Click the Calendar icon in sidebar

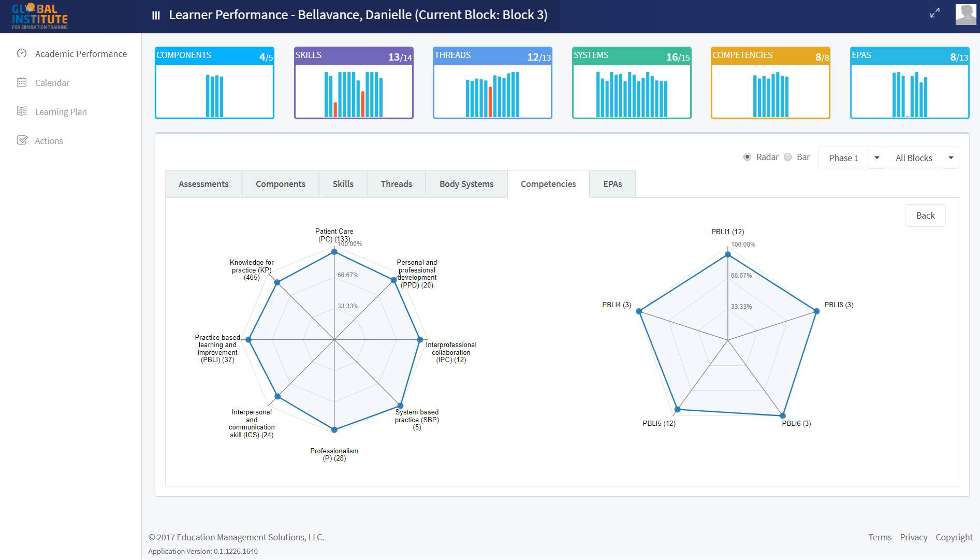pyautogui.click(x=22, y=82)
